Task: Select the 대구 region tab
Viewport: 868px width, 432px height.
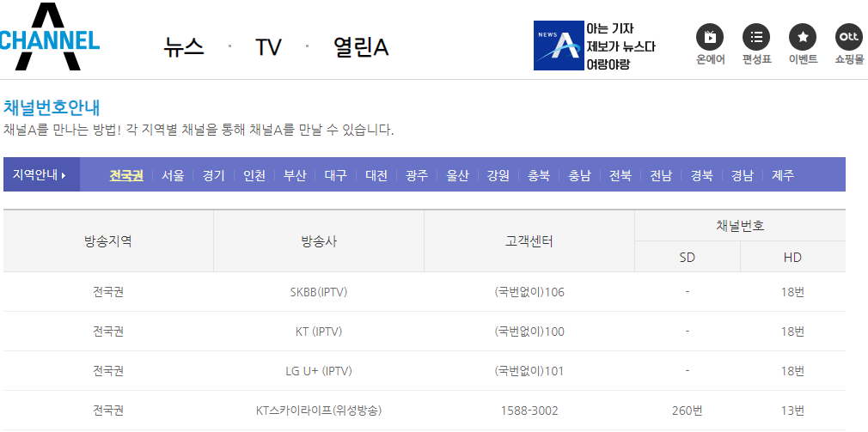Action: tap(335, 175)
